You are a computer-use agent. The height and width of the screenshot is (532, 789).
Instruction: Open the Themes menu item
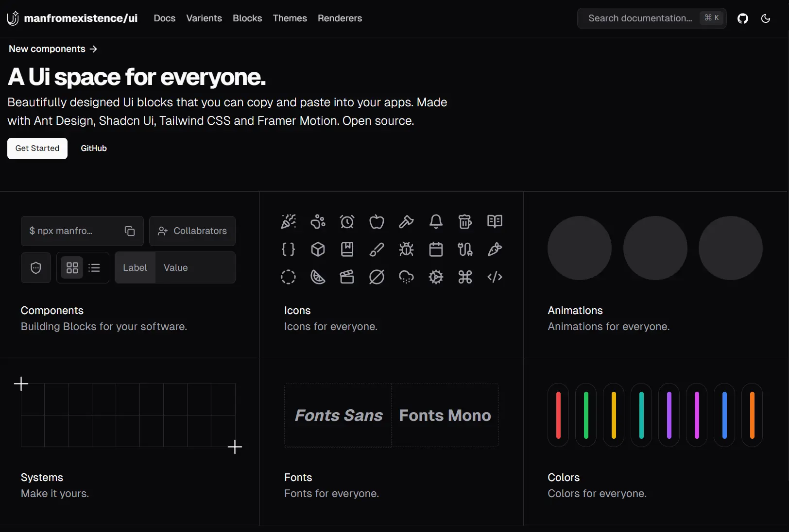(290, 18)
